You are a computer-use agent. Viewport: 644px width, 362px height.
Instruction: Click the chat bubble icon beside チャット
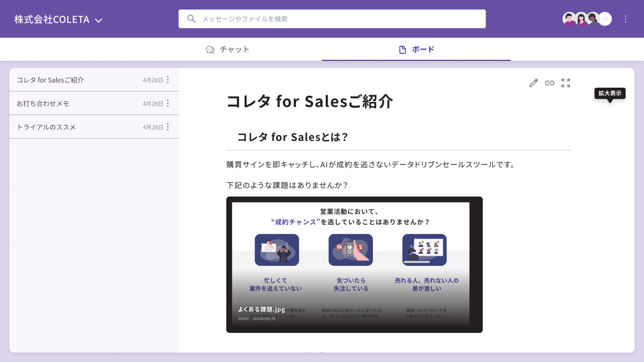[x=209, y=49]
